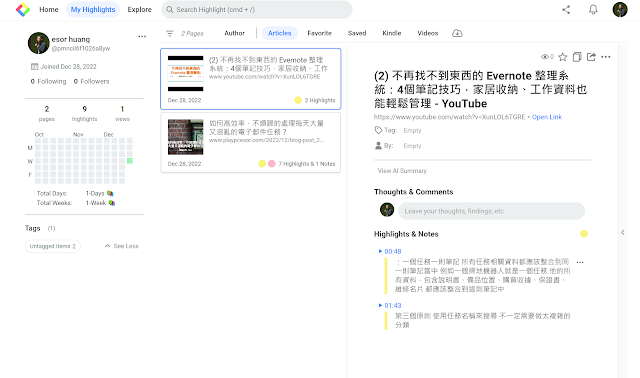The height and width of the screenshot is (378, 640).
Task: Open the Videos tab
Action: point(427,33)
